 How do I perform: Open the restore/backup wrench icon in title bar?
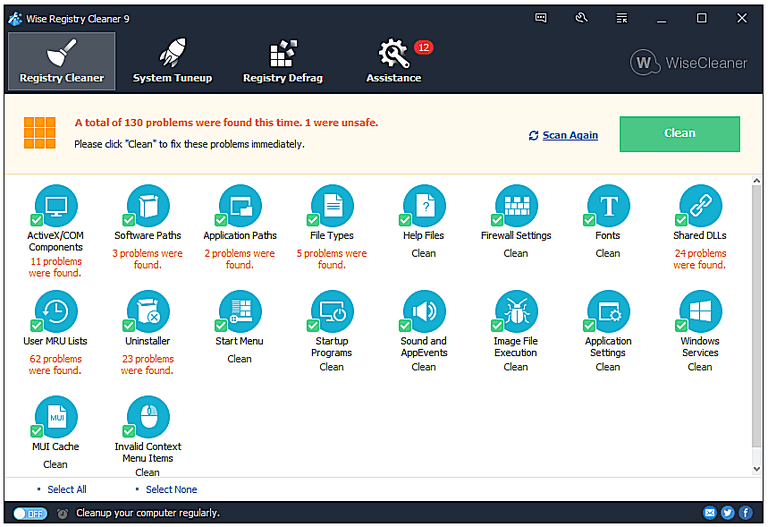coord(581,18)
